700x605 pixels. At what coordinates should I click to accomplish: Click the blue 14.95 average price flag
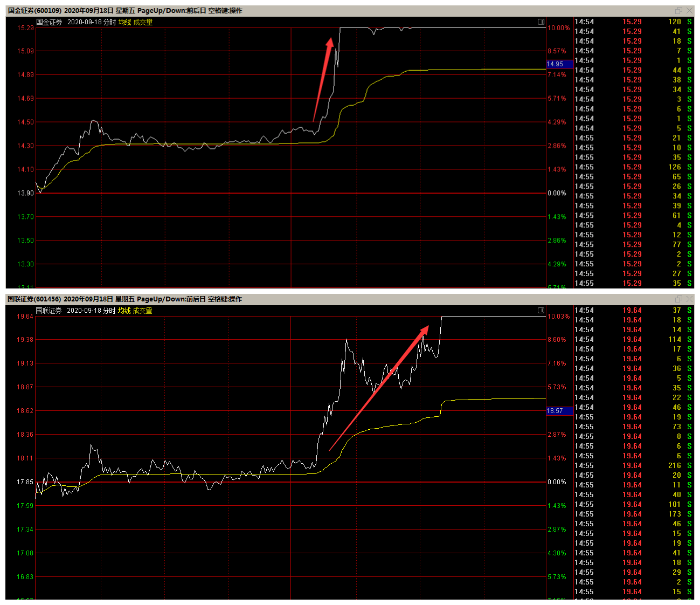[x=559, y=64]
